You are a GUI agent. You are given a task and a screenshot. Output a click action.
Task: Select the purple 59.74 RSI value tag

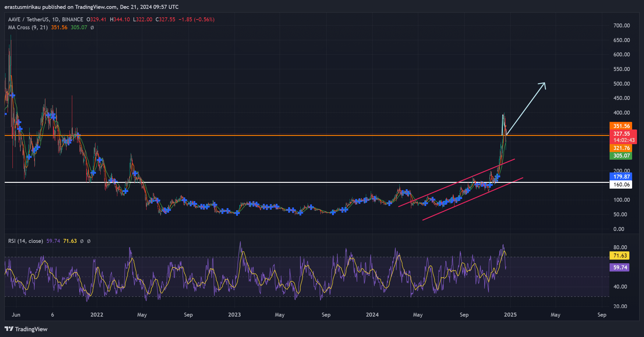[620, 267]
